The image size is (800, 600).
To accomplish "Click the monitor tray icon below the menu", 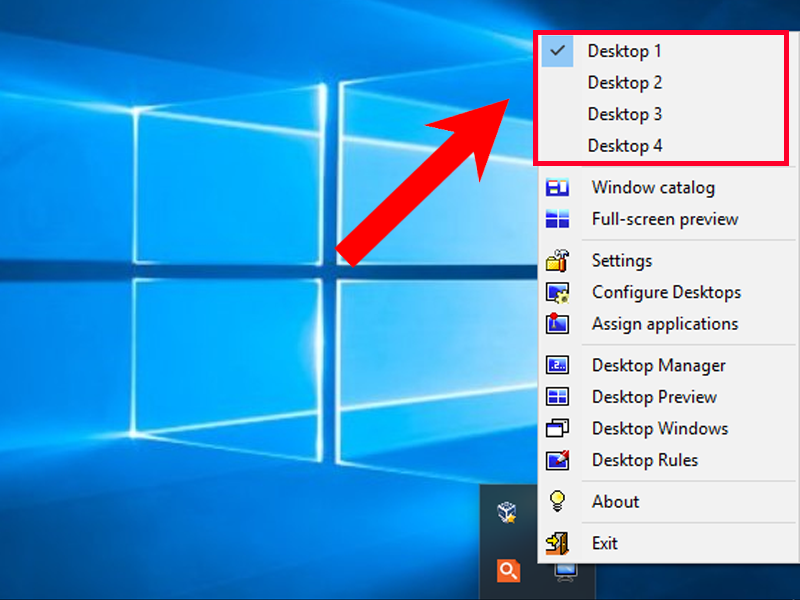I will (x=566, y=572).
